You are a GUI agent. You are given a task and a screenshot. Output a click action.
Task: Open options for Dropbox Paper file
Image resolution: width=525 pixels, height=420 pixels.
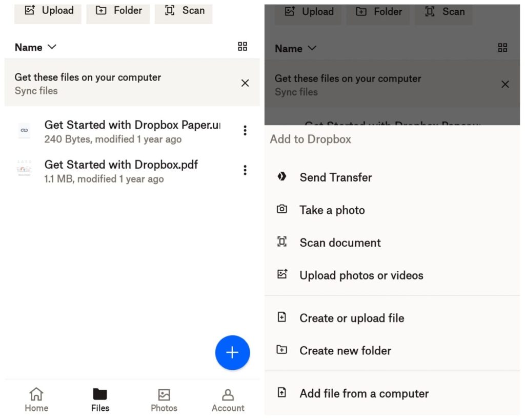pos(245,130)
